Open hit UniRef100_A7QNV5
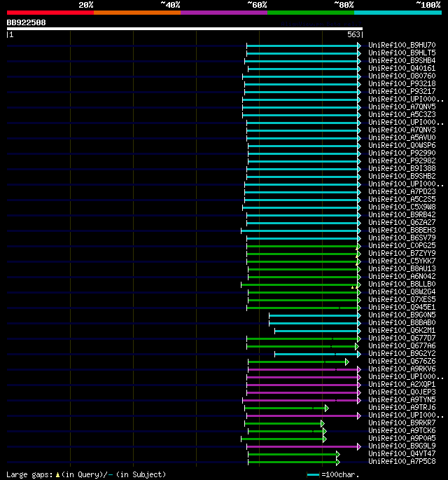The height and width of the screenshot is (480, 448). tap(402, 107)
